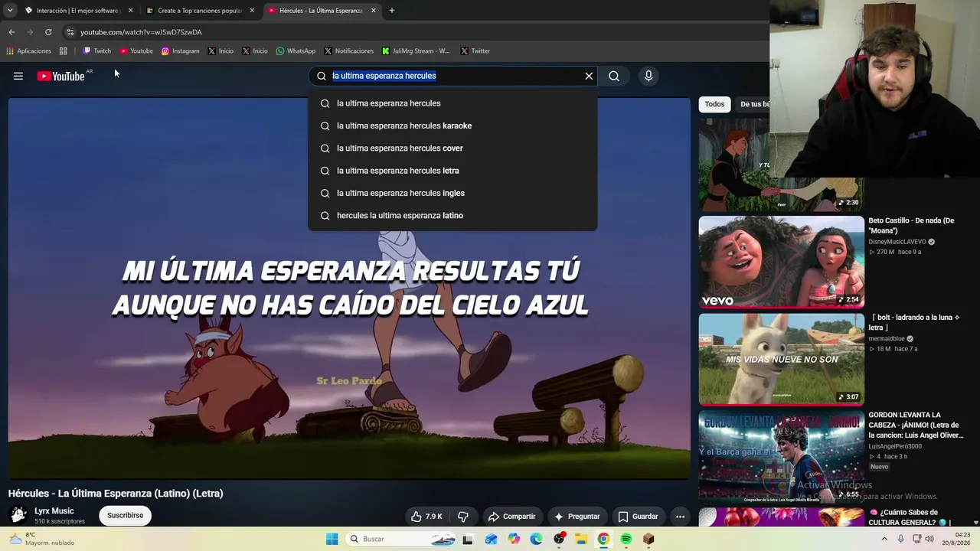
Task: Focus the address bar URL
Action: [141, 32]
